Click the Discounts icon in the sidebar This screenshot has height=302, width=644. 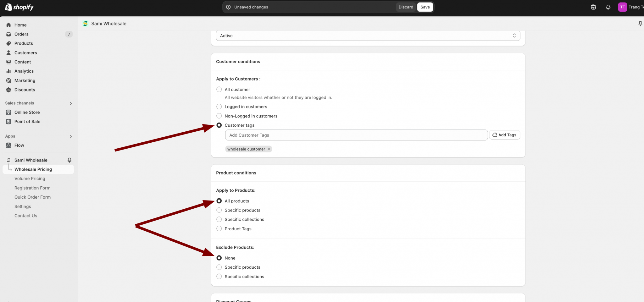point(8,90)
